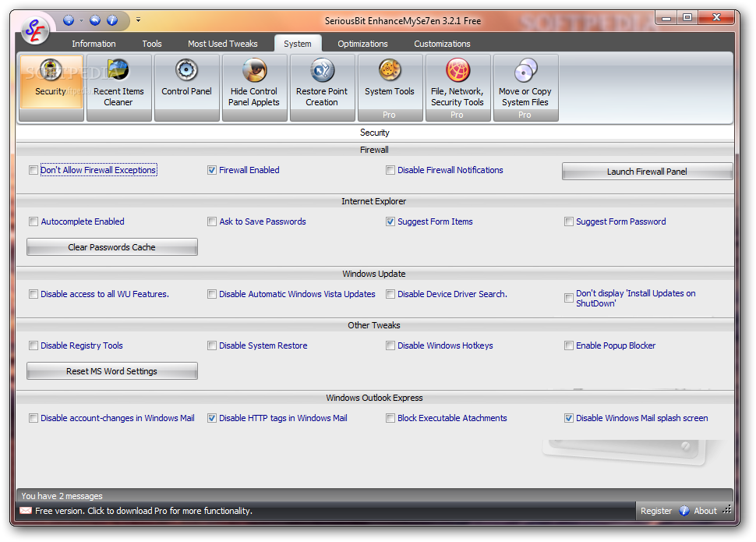Image resolution: width=756 pixels, height=542 pixels.
Task: Check Disable System Restore
Action: (212, 345)
